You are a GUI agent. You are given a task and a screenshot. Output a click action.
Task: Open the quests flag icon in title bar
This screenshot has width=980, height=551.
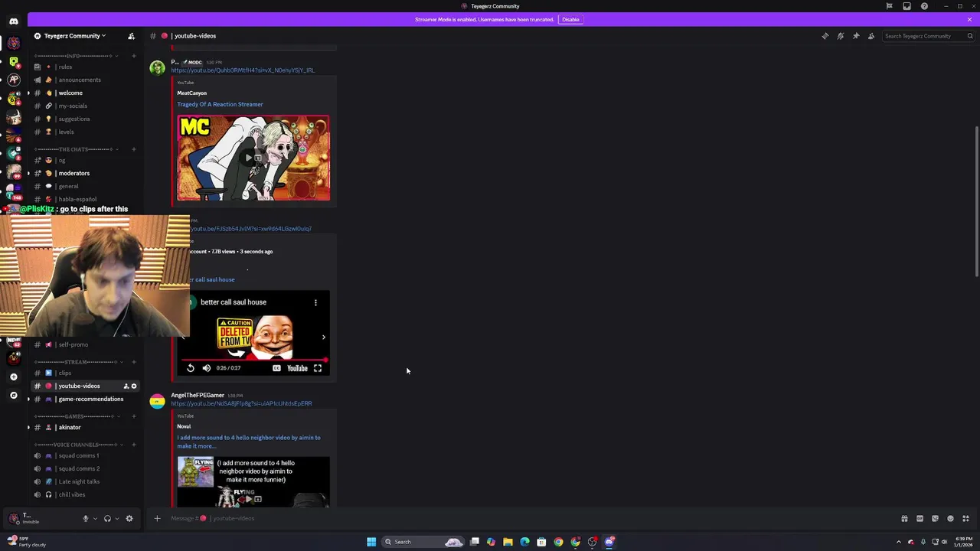tap(889, 6)
